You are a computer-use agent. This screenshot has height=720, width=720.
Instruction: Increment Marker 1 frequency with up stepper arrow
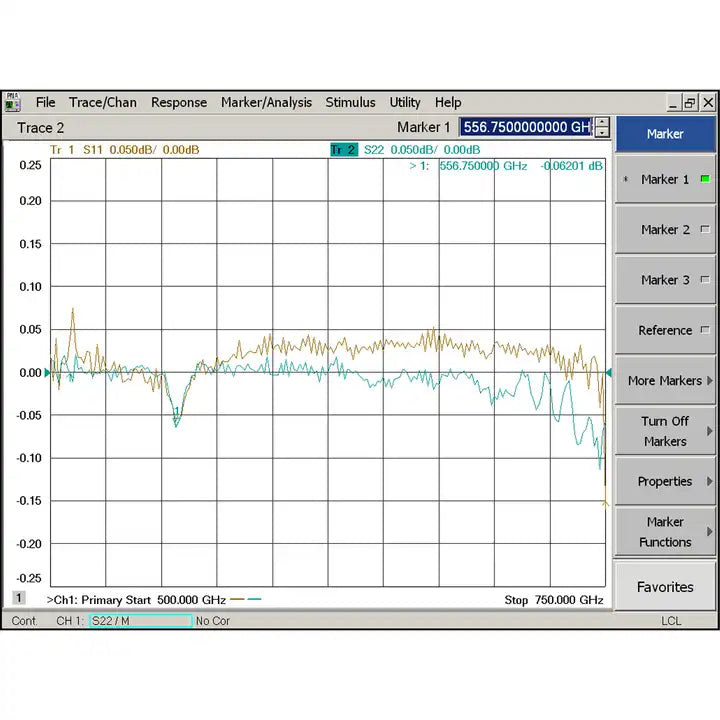602,122
